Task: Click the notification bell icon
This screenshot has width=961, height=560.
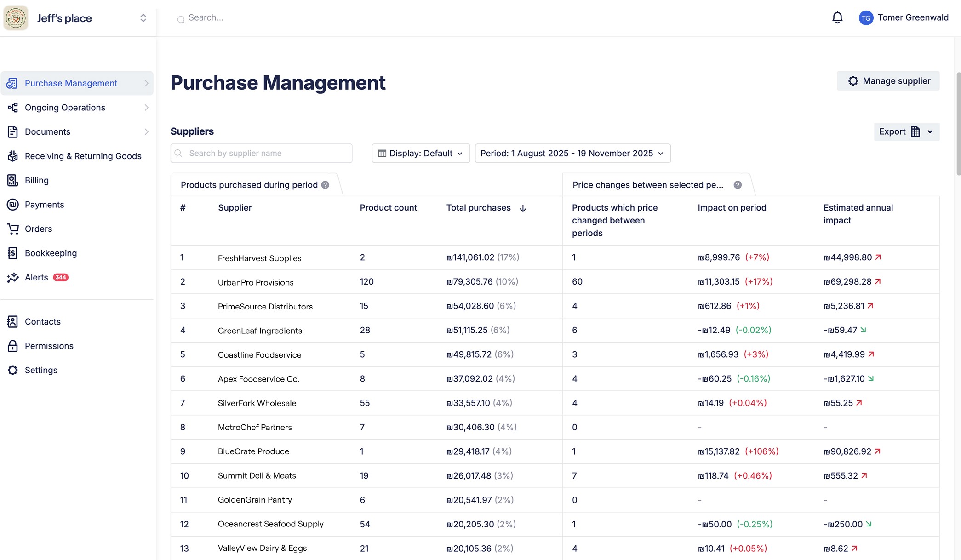Action: (x=837, y=18)
